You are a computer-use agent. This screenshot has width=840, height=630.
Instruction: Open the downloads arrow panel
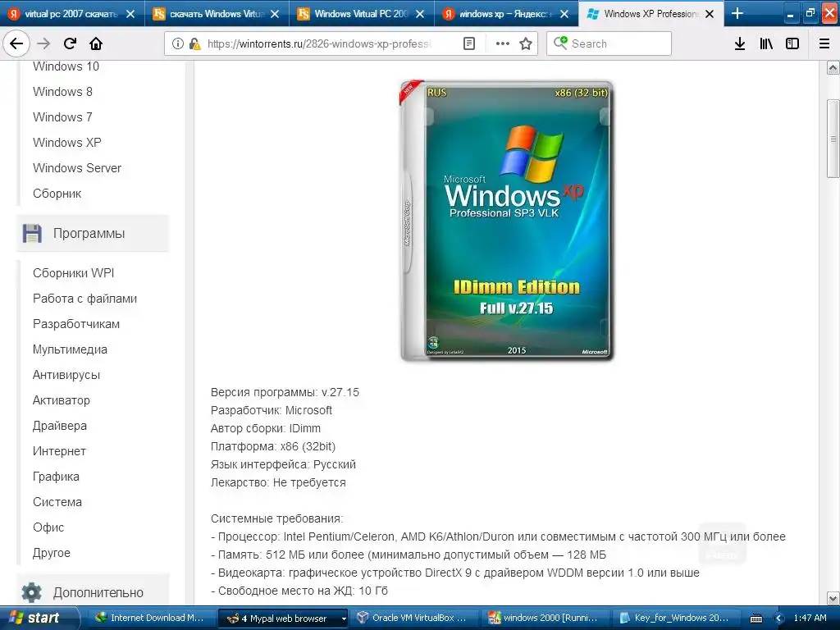click(739, 43)
